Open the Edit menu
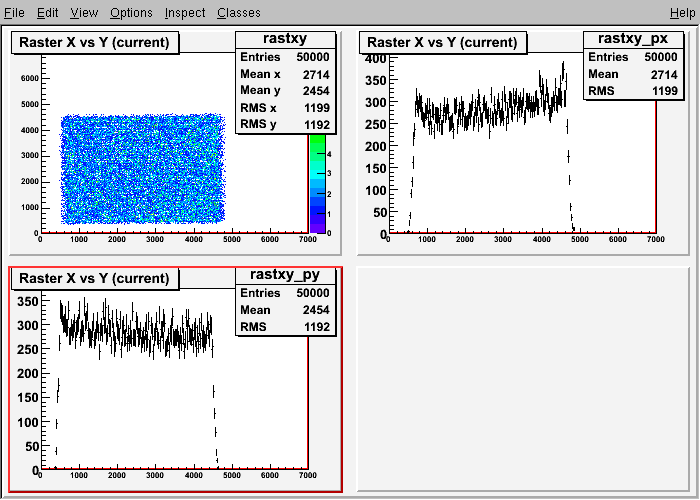Viewport: 700px width, 500px height. coord(47,12)
